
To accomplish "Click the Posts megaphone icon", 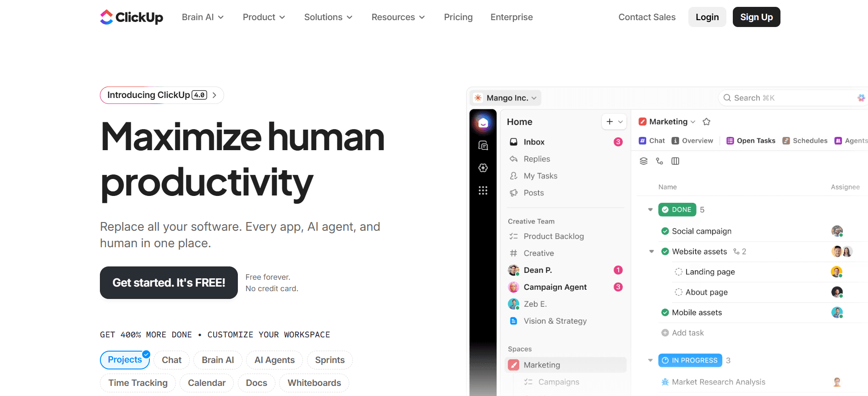I will tap(514, 193).
